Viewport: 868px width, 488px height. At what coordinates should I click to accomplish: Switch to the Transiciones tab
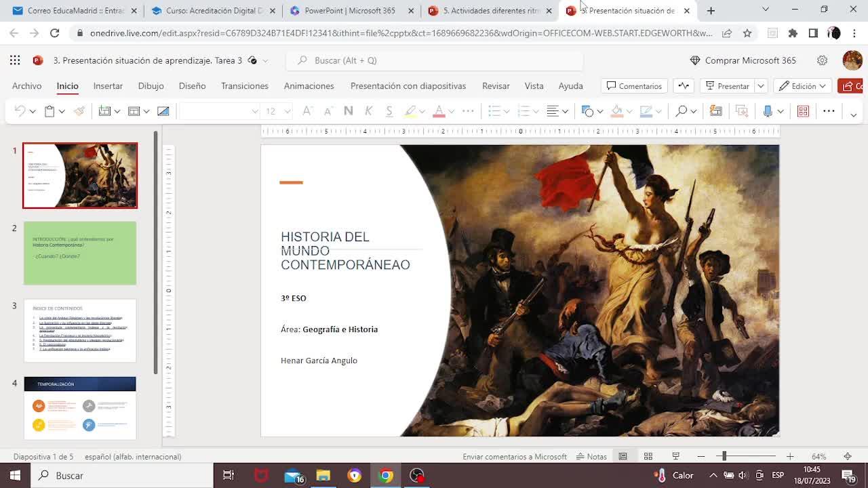[x=244, y=86]
